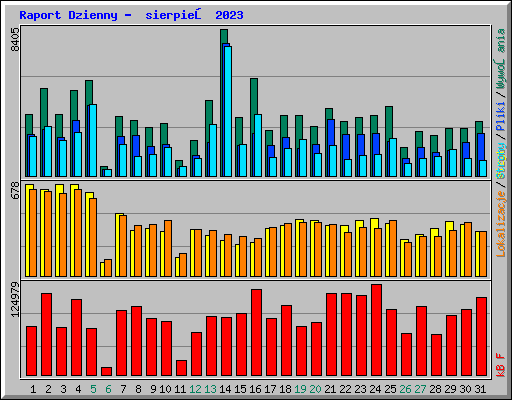This screenshot has height=400, width=512.
Task: Click day label 4 on the x-axis
Action: tap(78, 389)
